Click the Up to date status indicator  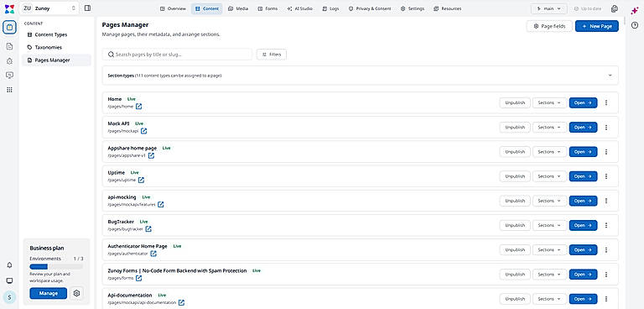[588, 8]
